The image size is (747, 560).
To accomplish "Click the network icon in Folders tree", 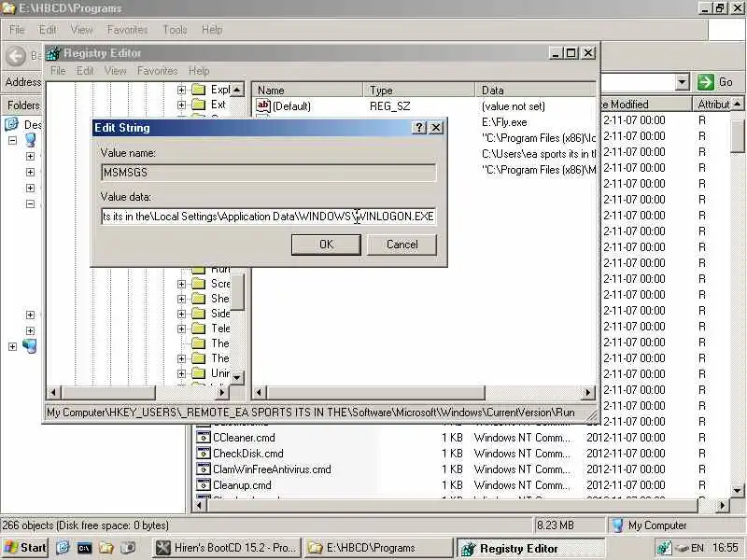I will (30, 346).
